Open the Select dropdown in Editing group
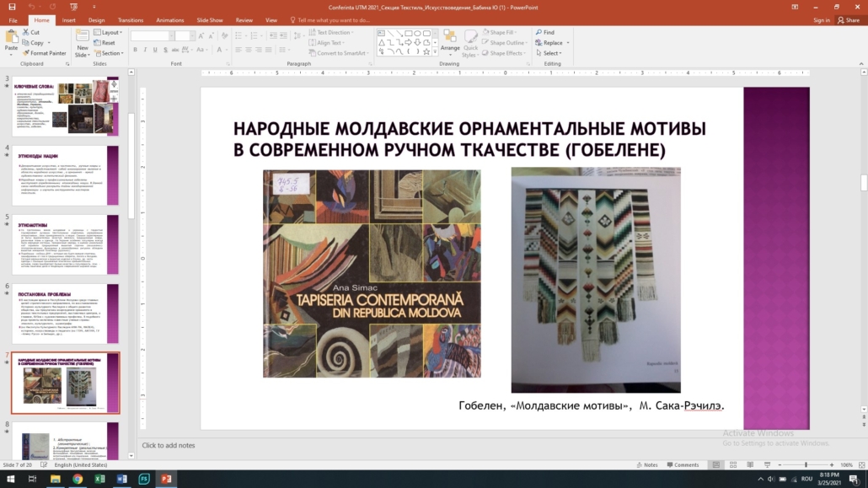The height and width of the screenshot is (488, 868). click(x=549, y=53)
